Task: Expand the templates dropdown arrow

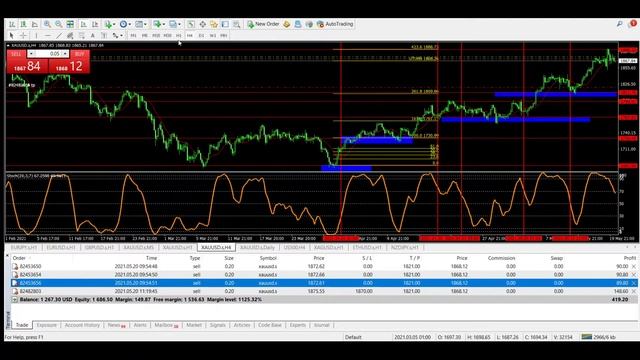Action: pyautogui.click(x=145, y=24)
